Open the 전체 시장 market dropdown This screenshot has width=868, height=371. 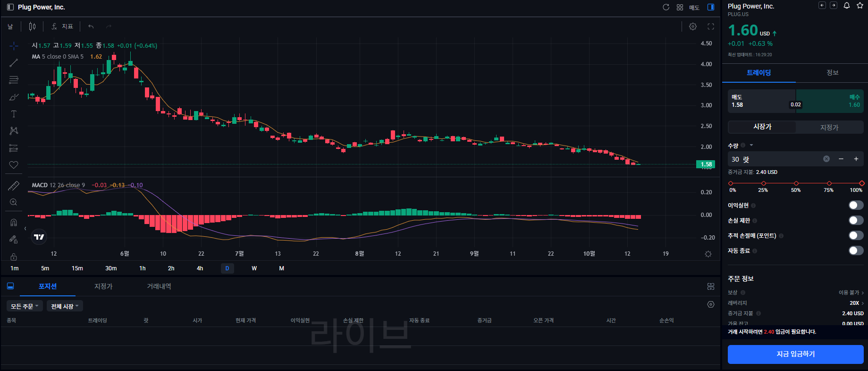pos(65,306)
